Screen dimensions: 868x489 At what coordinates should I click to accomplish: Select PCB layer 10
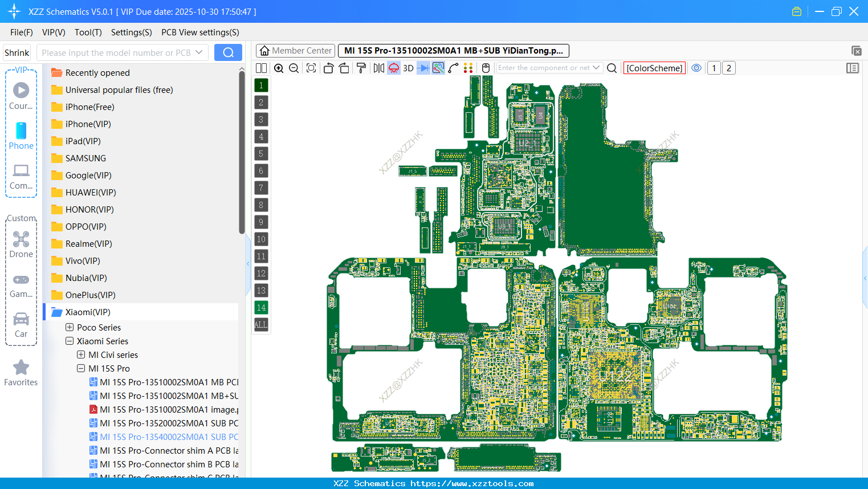pos(261,239)
